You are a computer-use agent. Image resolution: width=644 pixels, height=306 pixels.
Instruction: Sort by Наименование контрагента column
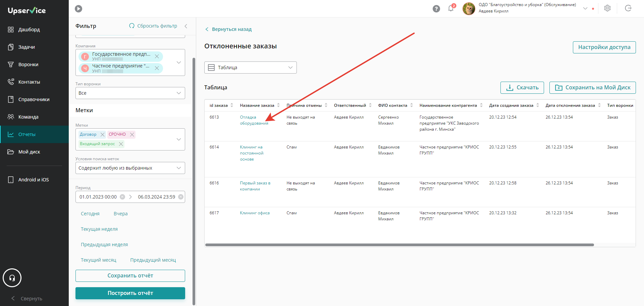pyautogui.click(x=481, y=105)
